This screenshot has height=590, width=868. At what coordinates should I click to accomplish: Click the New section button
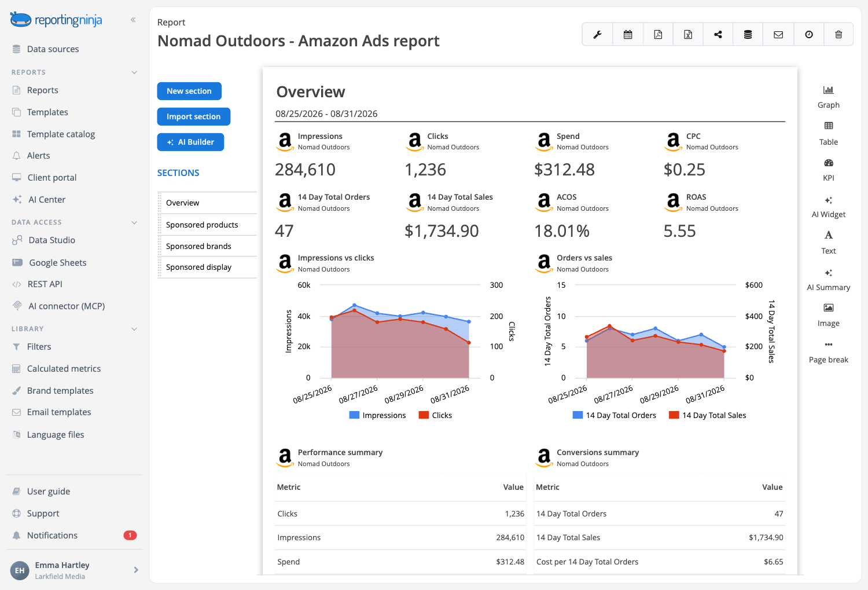pyautogui.click(x=189, y=91)
